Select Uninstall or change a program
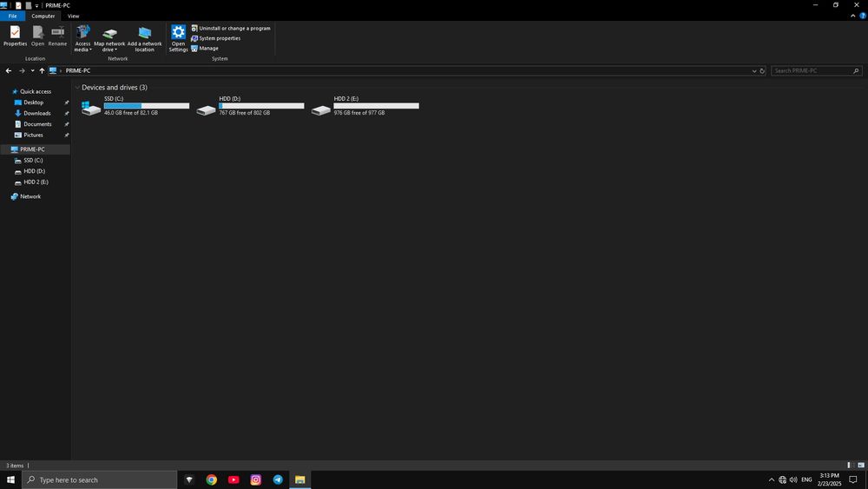Viewport: 868px width, 489px height. pos(231,29)
